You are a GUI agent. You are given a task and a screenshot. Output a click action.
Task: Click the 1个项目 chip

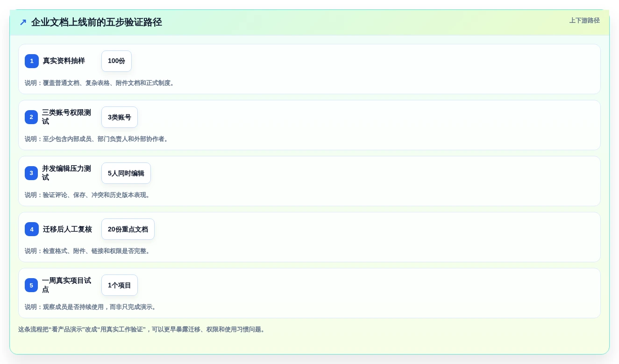pos(120,285)
